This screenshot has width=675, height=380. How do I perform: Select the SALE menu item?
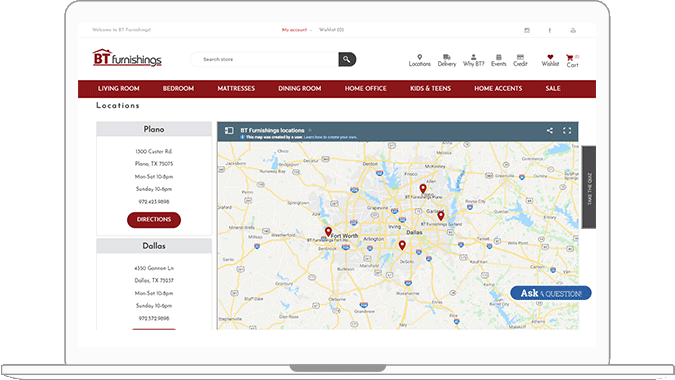[x=553, y=89]
